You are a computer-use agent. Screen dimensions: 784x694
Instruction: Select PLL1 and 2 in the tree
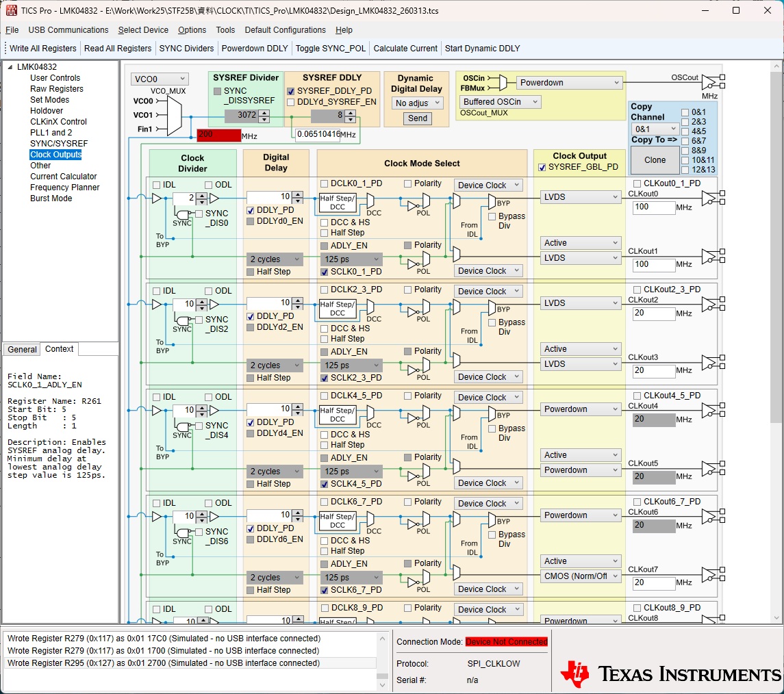coord(51,132)
